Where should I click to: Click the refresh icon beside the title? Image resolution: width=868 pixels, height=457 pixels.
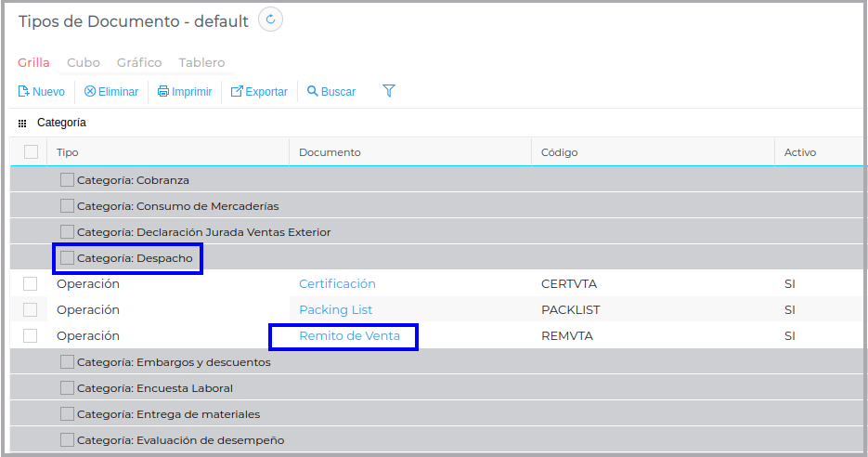pyautogui.click(x=270, y=20)
